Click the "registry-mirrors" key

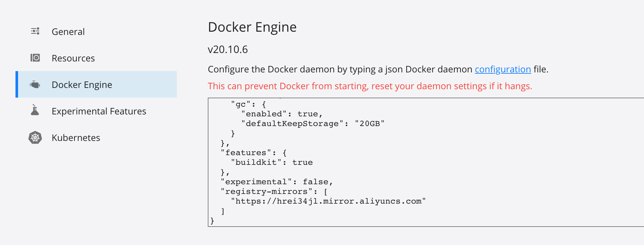pyautogui.click(x=267, y=192)
